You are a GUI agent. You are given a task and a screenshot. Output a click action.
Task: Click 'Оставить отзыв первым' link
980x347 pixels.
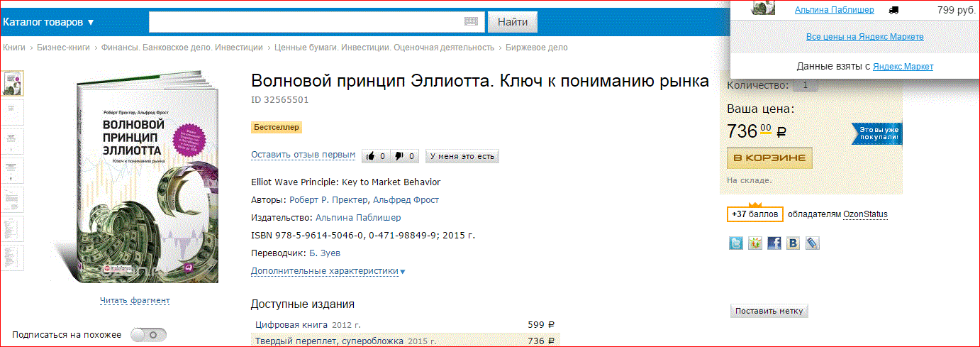[304, 155]
